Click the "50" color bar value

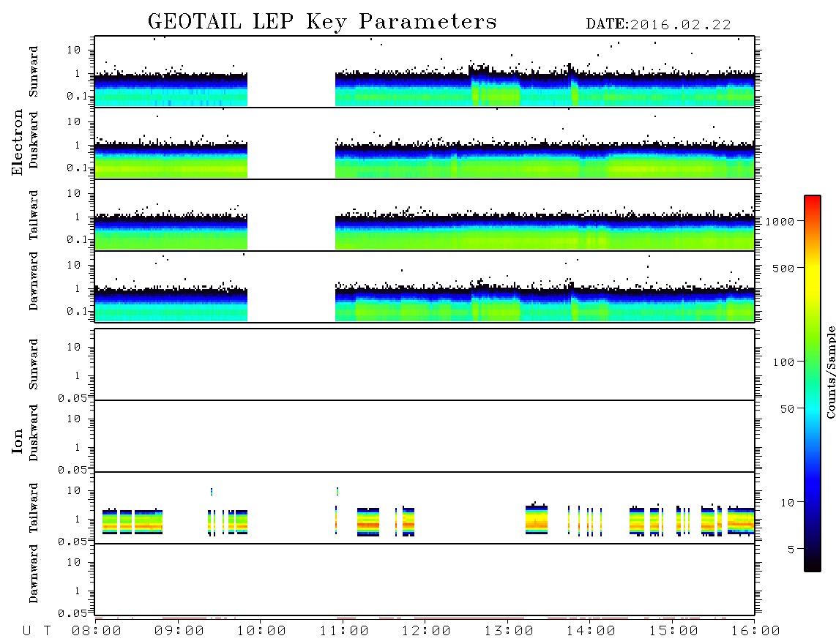[x=787, y=409]
